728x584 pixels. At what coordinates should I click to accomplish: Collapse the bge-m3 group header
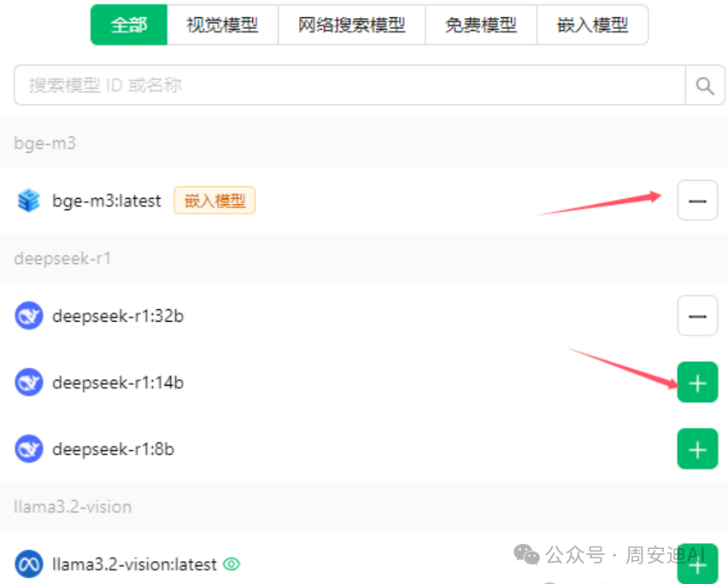[364, 143]
